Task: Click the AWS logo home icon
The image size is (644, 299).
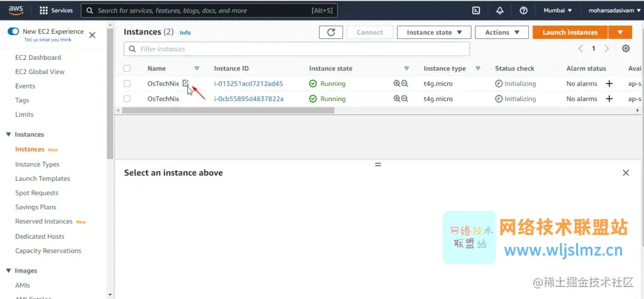Action: pos(16,10)
